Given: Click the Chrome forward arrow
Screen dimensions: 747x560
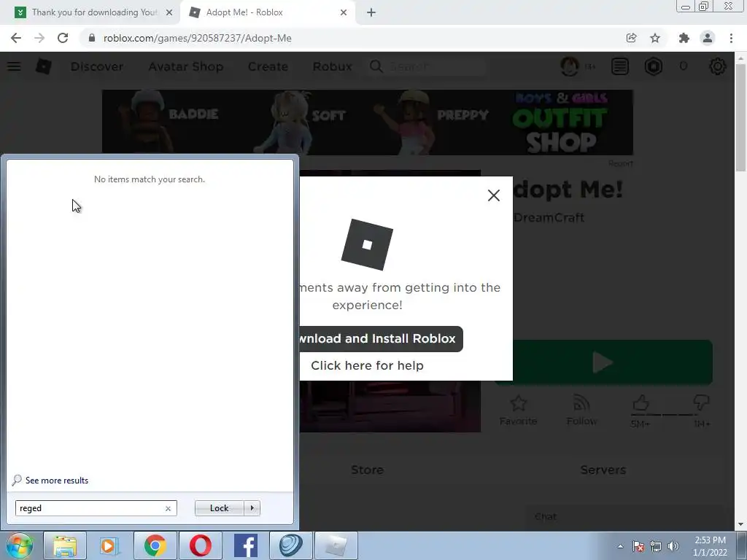Looking at the screenshot, I should [39, 38].
